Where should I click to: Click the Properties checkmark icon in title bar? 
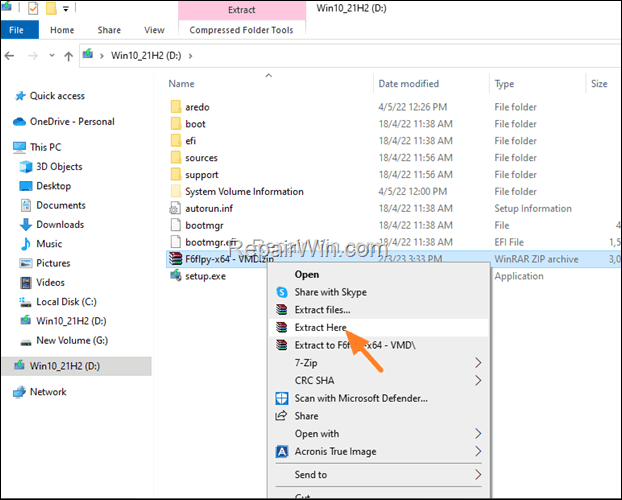coord(33,8)
